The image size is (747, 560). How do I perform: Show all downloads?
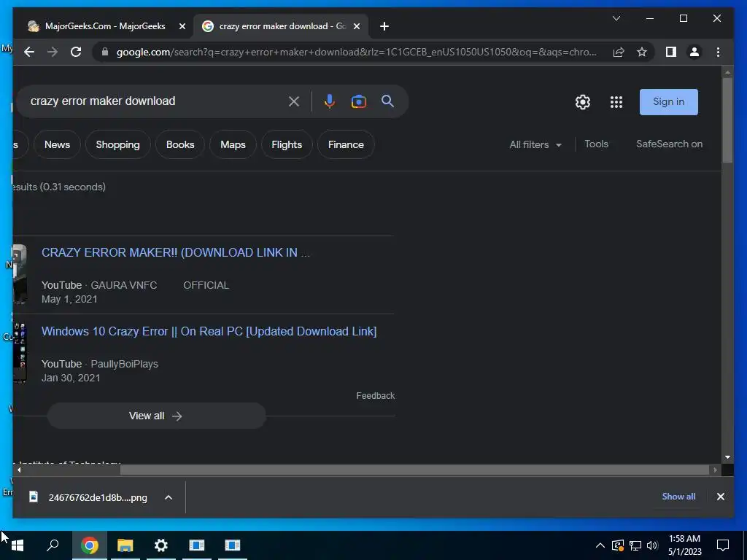coord(678,496)
